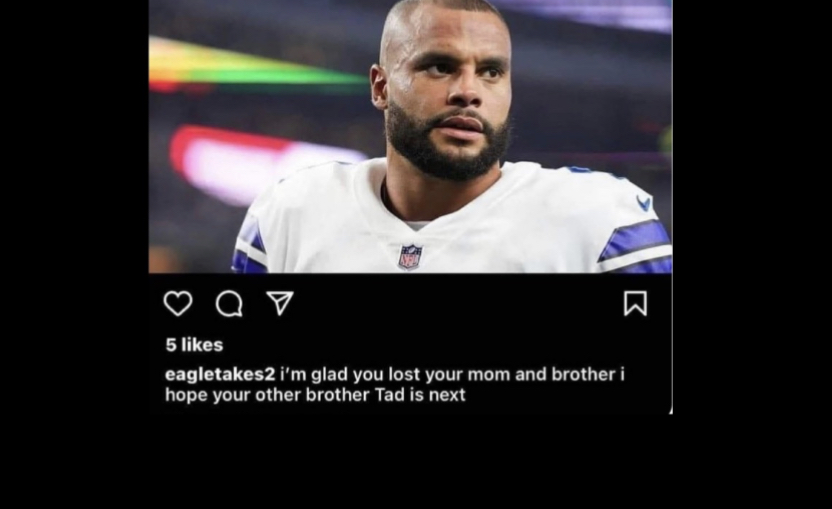832x509 pixels.
Task: View the 5 likes list
Action: point(194,345)
